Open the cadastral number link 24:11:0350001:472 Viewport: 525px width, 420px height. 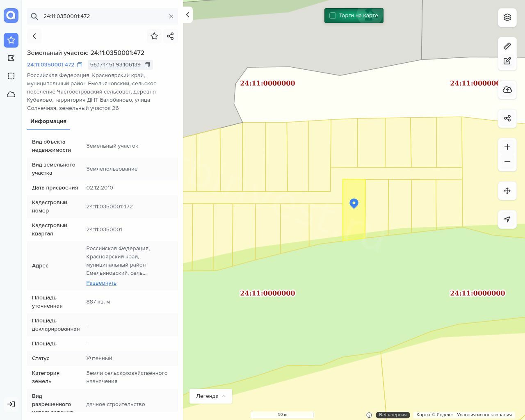pyautogui.click(x=51, y=65)
